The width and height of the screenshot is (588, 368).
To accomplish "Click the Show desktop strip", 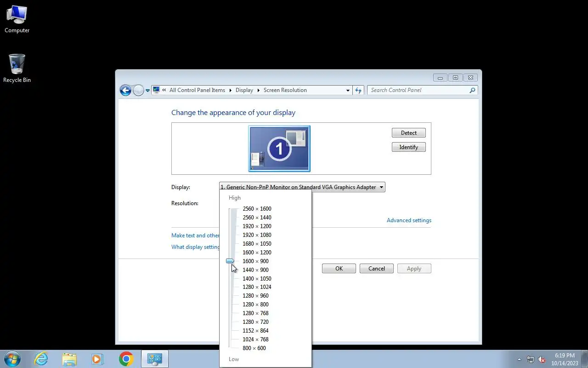I will point(584,359).
